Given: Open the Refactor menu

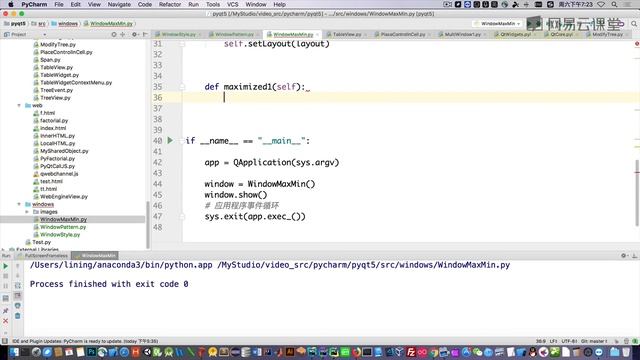Looking at the screenshot, I should point(170,4).
